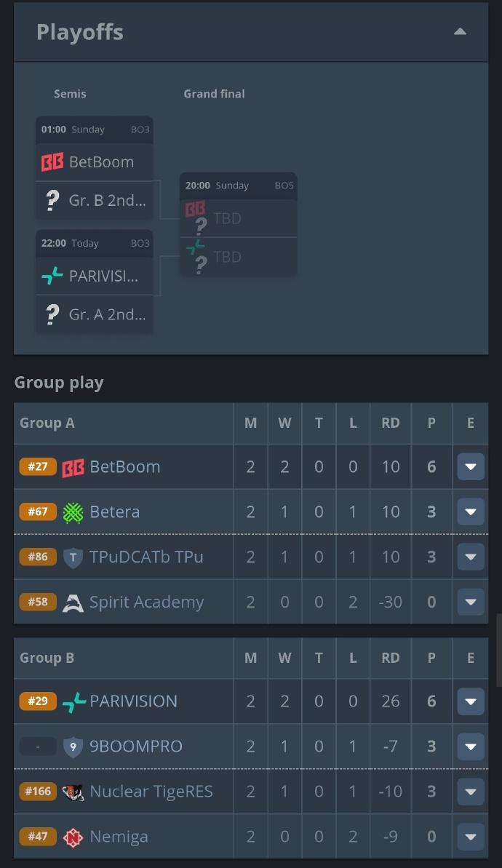Open PARIVISION semifinal match card
This screenshot has height=868, width=502.
[x=95, y=276]
